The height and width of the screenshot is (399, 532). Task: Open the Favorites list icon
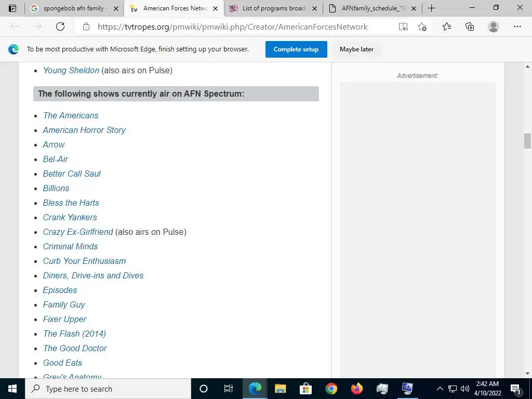(x=447, y=26)
